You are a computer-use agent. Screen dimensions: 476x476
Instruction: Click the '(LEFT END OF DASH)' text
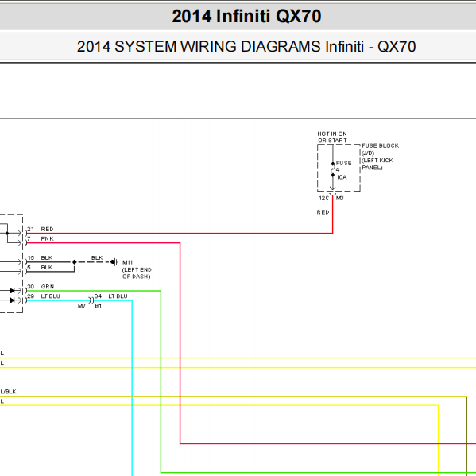137,273
